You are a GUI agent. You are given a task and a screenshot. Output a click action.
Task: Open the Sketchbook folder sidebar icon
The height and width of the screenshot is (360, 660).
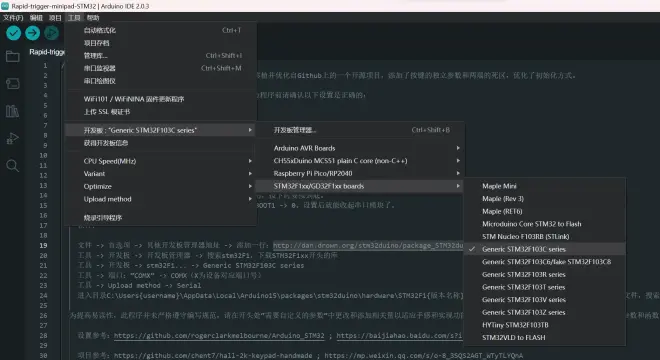tap(13, 56)
